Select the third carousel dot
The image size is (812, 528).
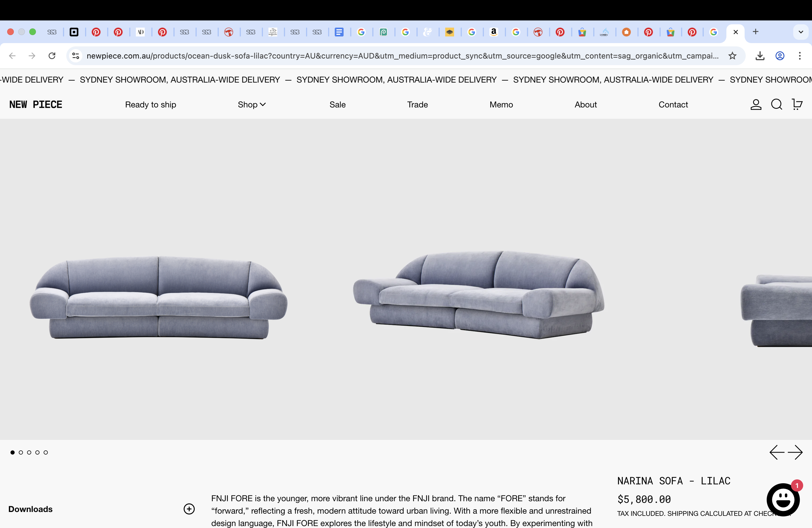29,452
